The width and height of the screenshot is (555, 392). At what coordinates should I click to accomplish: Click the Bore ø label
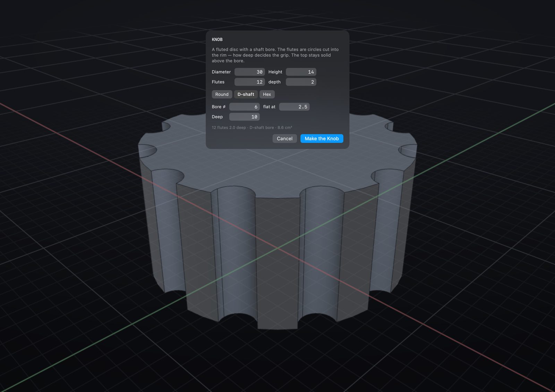point(219,107)
